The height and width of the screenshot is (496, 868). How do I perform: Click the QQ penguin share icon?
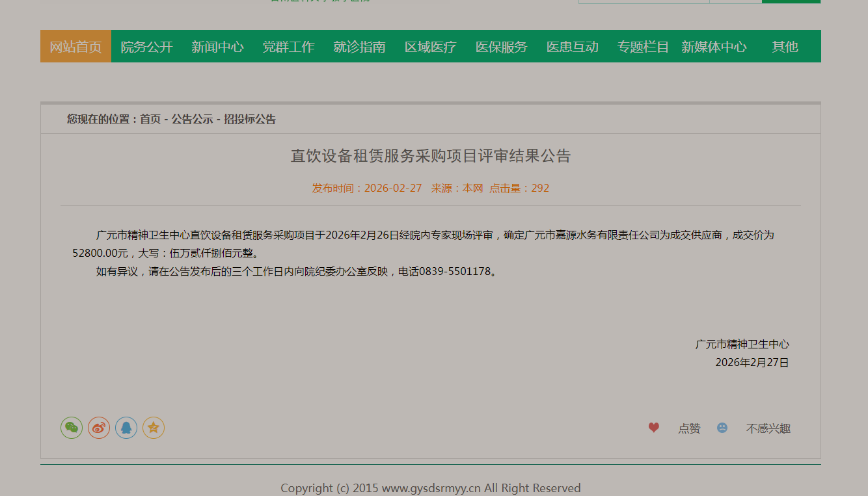tap(126, 428)
